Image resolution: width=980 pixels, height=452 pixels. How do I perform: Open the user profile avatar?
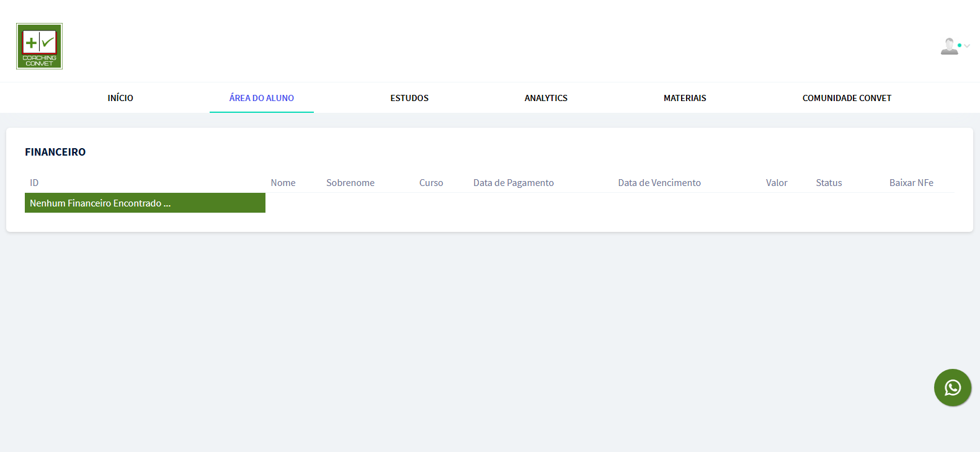949,47
